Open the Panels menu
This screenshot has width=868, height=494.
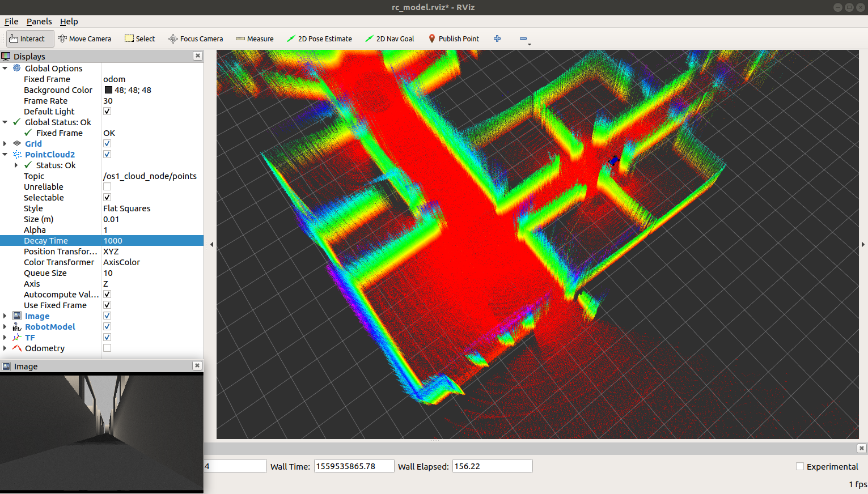39,22
